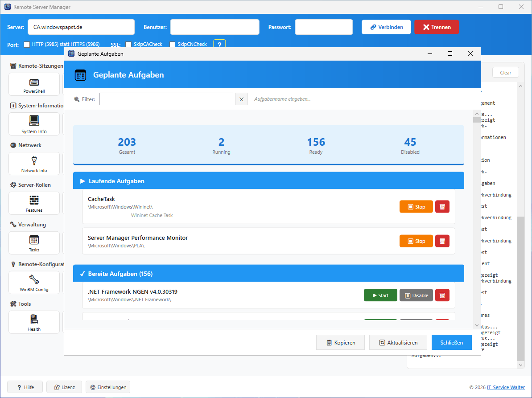The width and height of the screenshot is (532, 398).
Task: Enable HTTP (5985) instead of HTTPS checkbox
Action: coord(27,45)
